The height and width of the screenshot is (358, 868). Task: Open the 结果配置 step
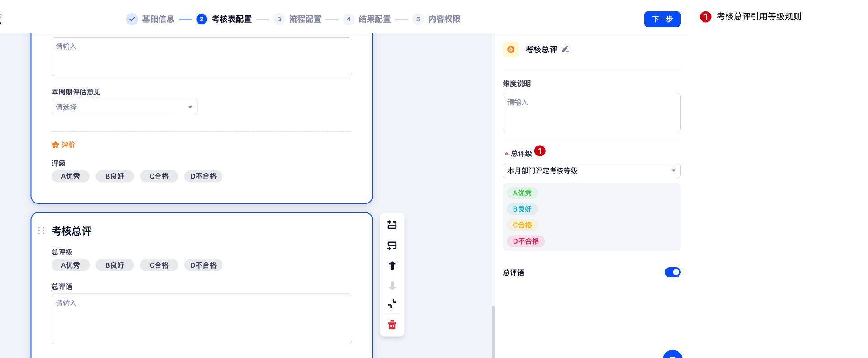coord(374,19)
